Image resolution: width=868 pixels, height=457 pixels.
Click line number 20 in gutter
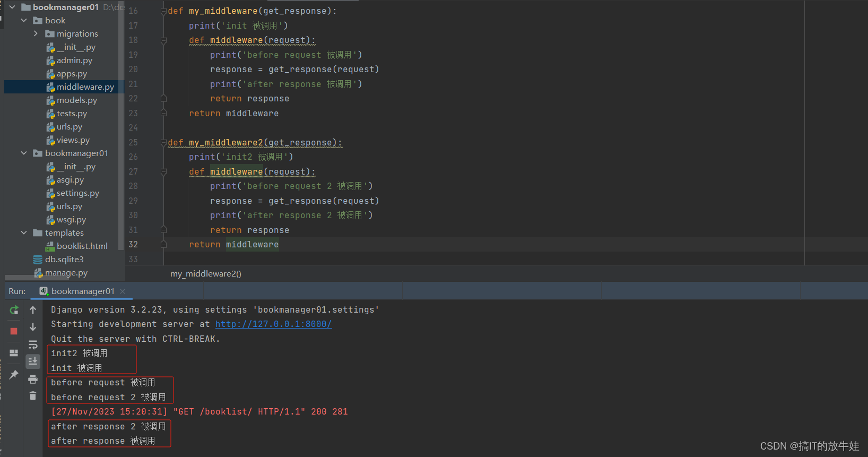133,70
